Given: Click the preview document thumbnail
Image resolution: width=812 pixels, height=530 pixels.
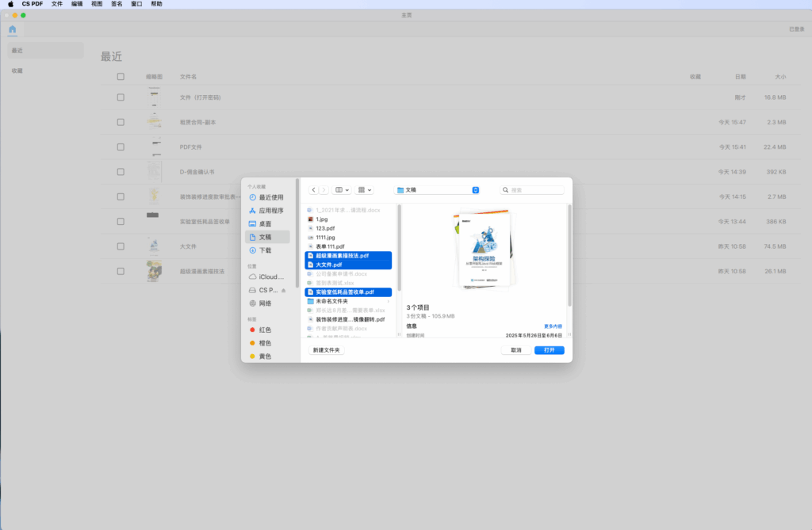Looking at the screenshot, I should 483,249.
